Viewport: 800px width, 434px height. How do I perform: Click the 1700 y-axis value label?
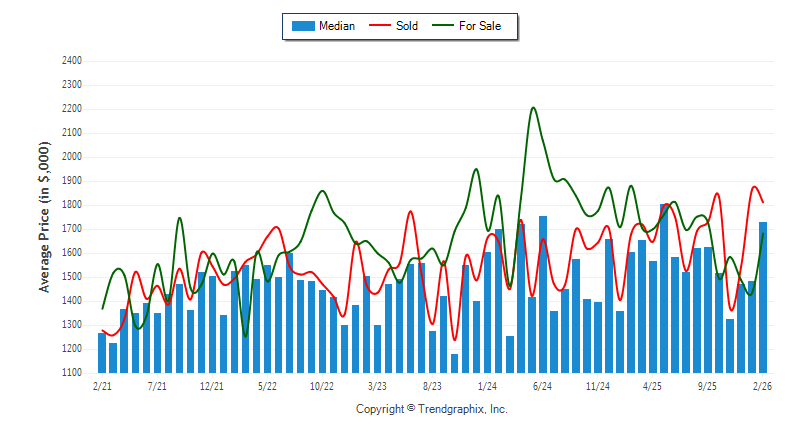coord(71,229)
